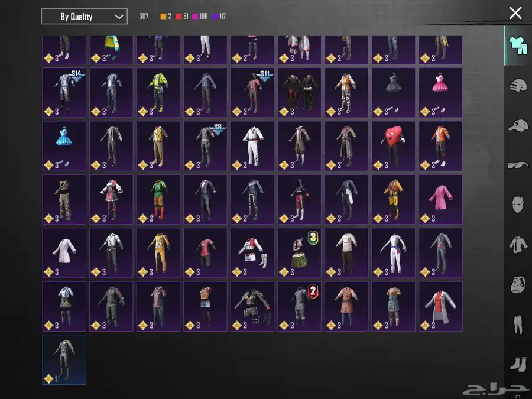Click the purple quality color square
The height and width of the screenshot is (399, 532).
coord(215,17)
